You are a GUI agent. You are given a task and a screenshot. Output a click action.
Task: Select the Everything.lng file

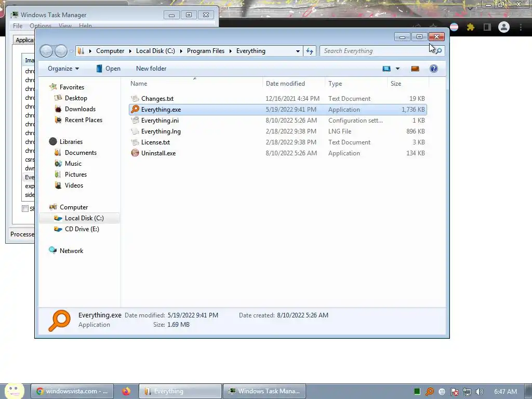point(277,131)
